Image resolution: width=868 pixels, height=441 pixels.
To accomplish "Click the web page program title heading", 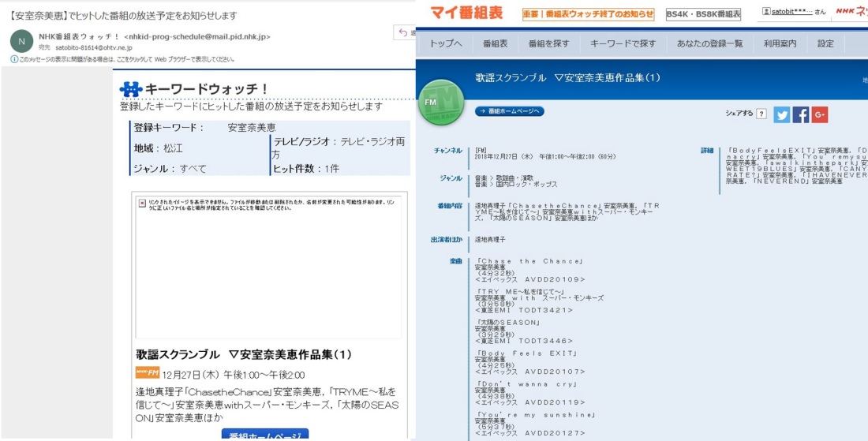I will [x=568, y=77].
